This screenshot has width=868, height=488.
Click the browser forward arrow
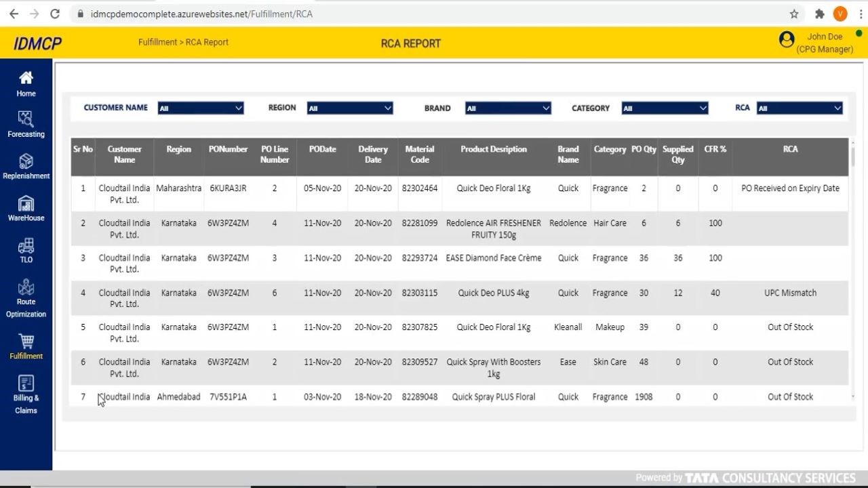pyautogui.click(x=34, y=14)
